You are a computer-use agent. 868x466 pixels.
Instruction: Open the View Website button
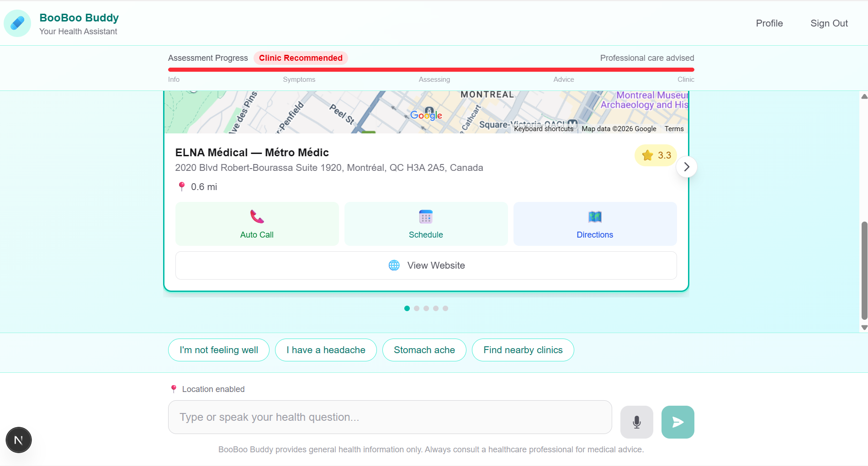pos(426,265)
